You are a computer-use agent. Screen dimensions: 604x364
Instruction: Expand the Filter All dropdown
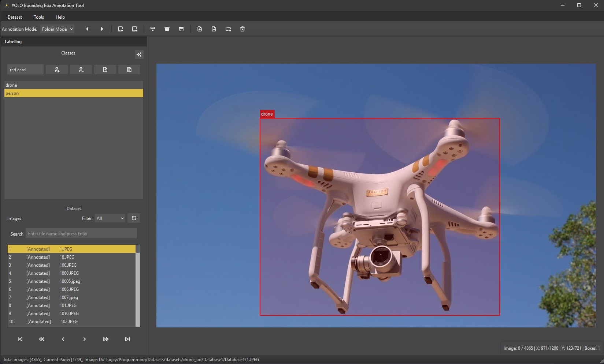coord(110,218)
